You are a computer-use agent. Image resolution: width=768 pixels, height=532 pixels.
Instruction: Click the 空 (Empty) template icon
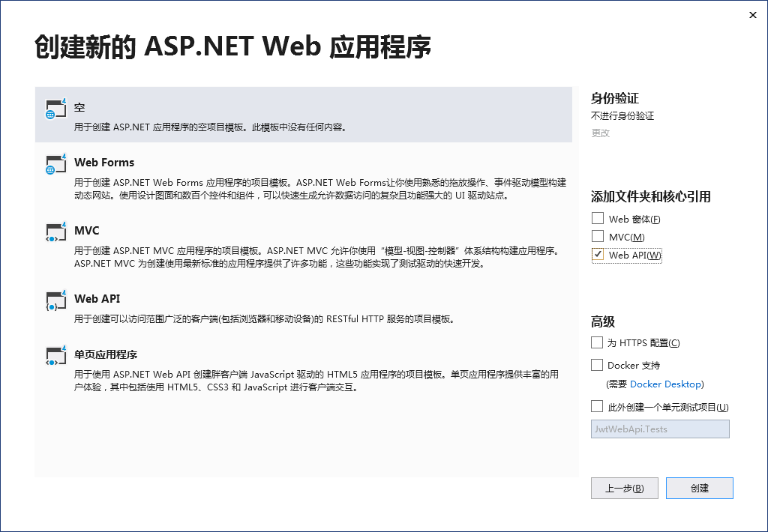(55, 109)
